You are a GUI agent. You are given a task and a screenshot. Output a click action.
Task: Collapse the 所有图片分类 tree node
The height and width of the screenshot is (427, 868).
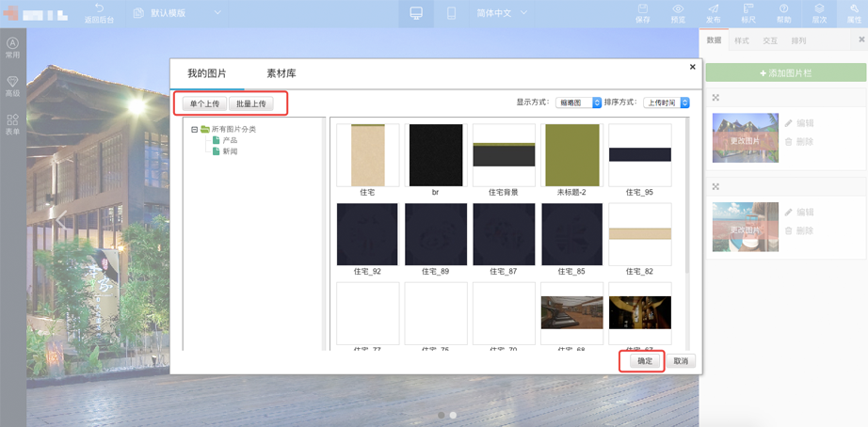195,130
